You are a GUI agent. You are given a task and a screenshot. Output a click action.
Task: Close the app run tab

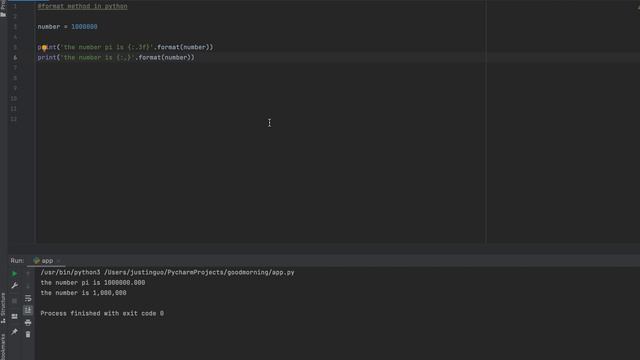pyautogui.click(x=58, y=261)
